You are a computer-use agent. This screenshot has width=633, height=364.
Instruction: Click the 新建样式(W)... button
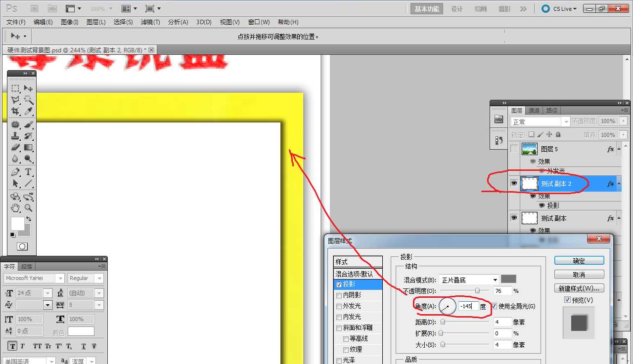(x=579, y=288)
